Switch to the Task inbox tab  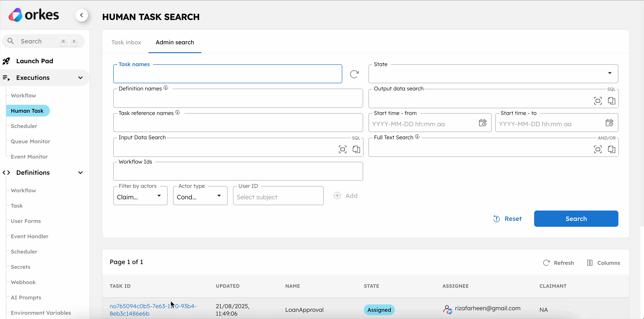126,42
